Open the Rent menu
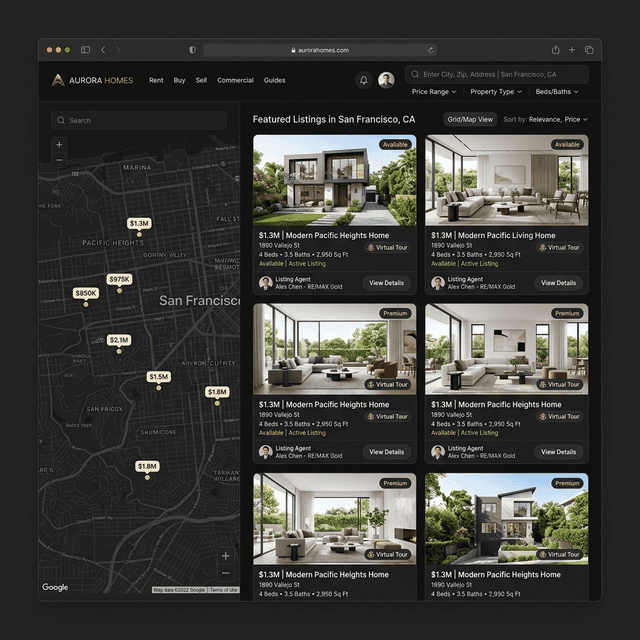The height and width of the screenshot is (640, 640). point(156,80)
